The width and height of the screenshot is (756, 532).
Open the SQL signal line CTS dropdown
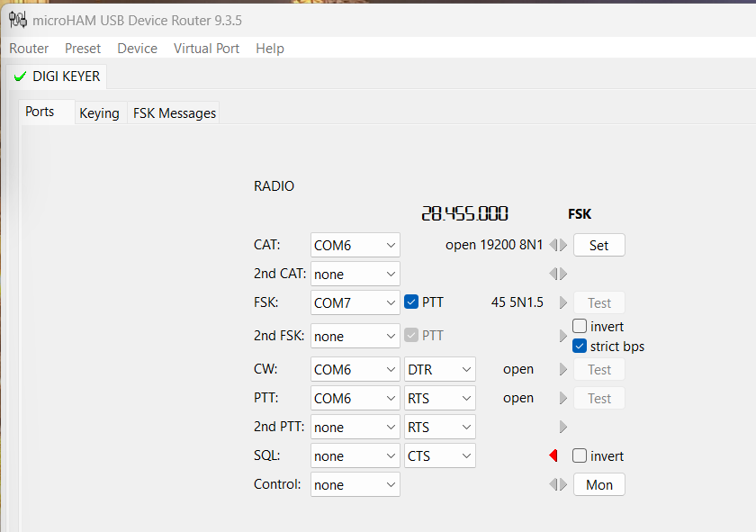(439, 456)
